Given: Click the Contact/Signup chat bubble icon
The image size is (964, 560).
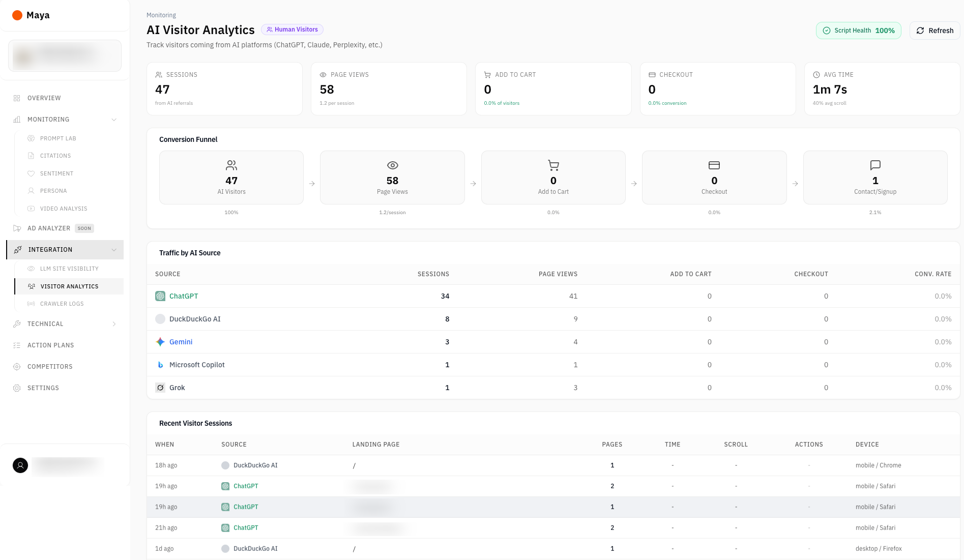Looking at the screenshot, I should pyautogui.click(x=875, y=165).
